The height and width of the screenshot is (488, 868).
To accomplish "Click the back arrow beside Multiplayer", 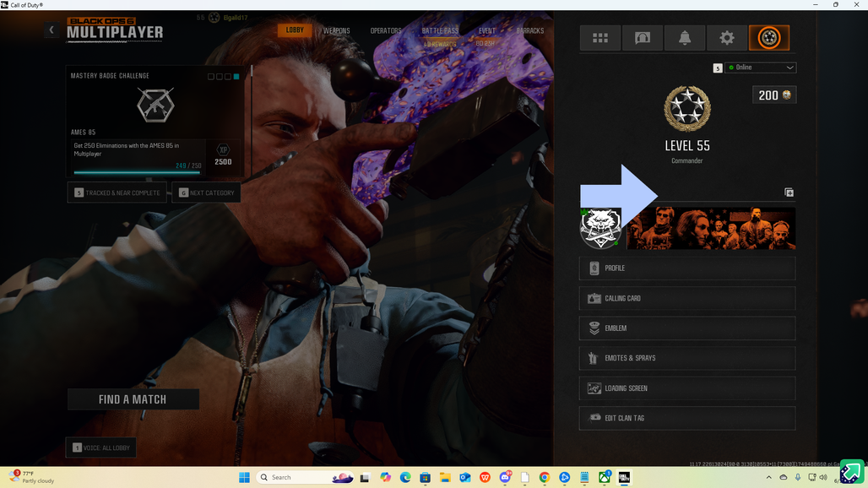I will tap(52, 30).
